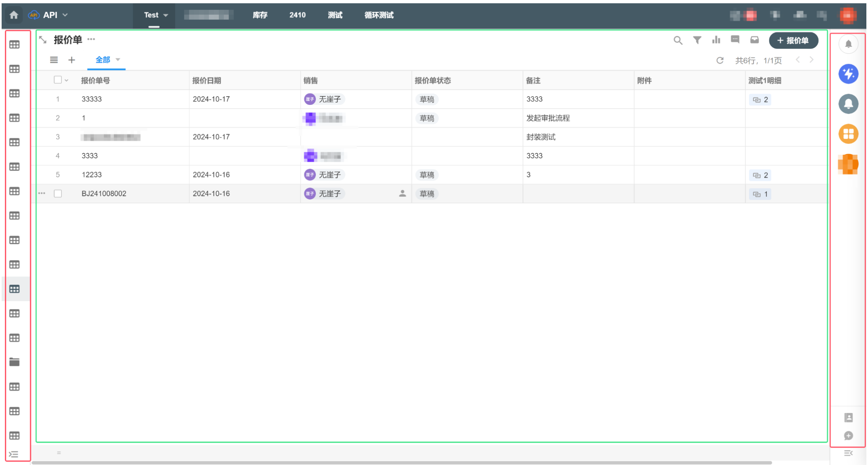Switch to the 库存 tab
This screenshot has width=868, height=465.
(x=260, y=15)
